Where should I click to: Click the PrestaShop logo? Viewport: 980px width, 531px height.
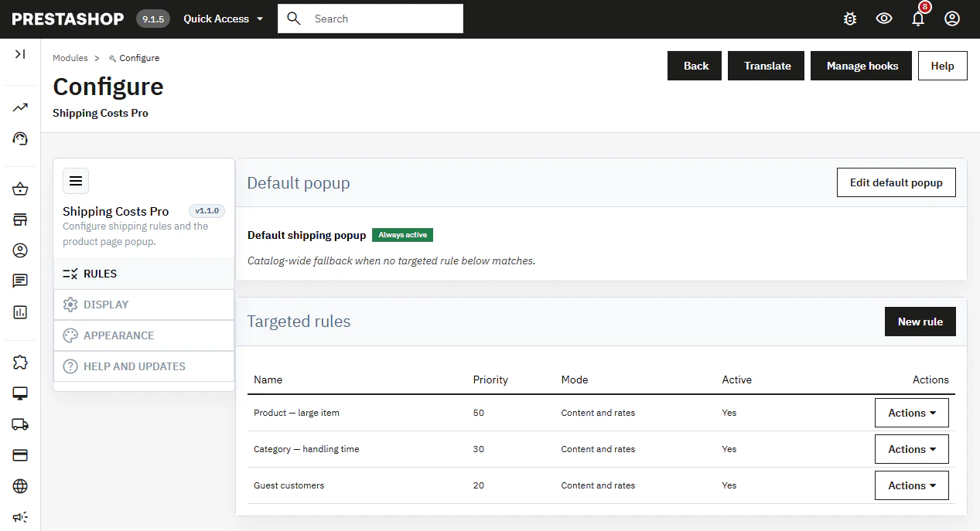(x=68, y=19)
